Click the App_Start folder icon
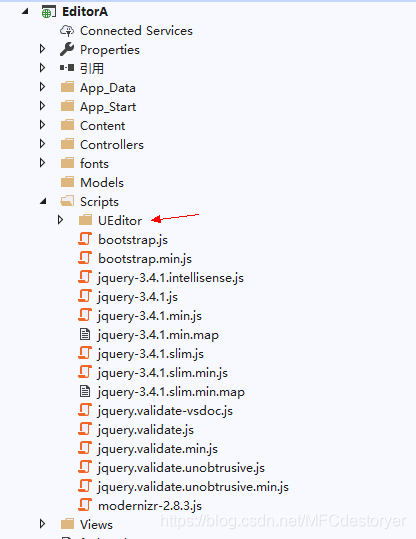 [x=67, y=106]
